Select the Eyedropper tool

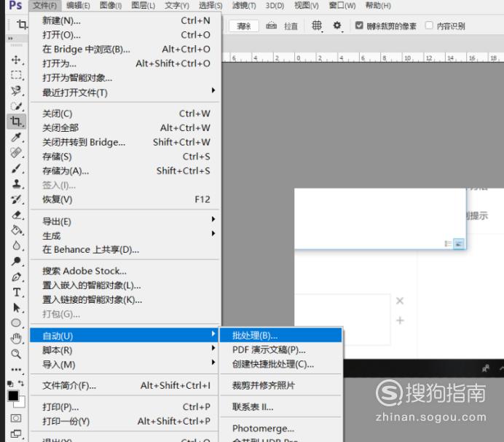click(16, 138)
